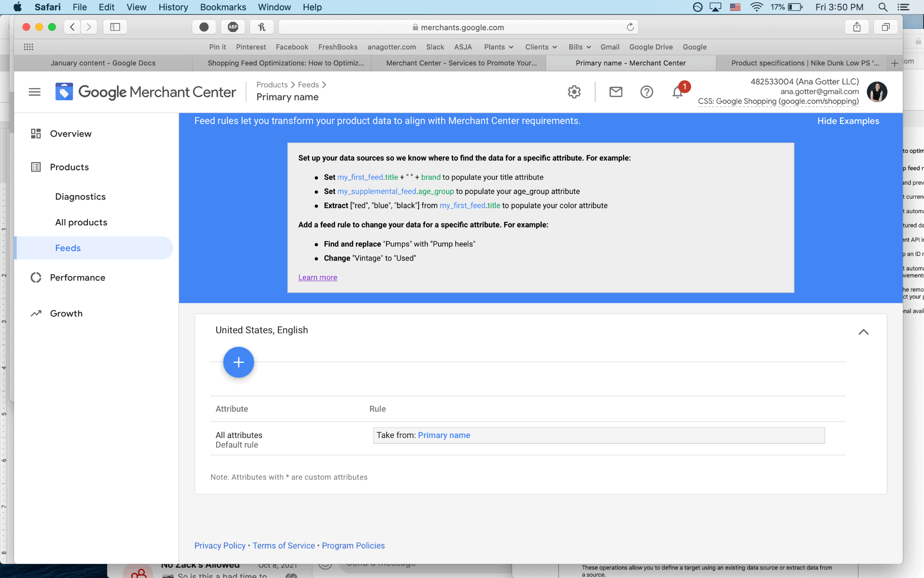The image size is (924, 578).
Task: Click the Products list icon
Action: [x=36, y=167]
